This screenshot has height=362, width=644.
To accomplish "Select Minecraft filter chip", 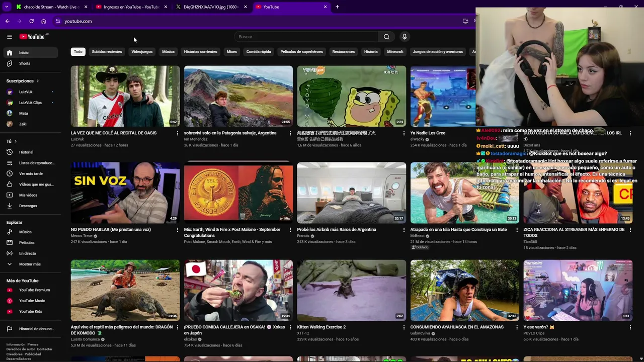I will [395, 52].
